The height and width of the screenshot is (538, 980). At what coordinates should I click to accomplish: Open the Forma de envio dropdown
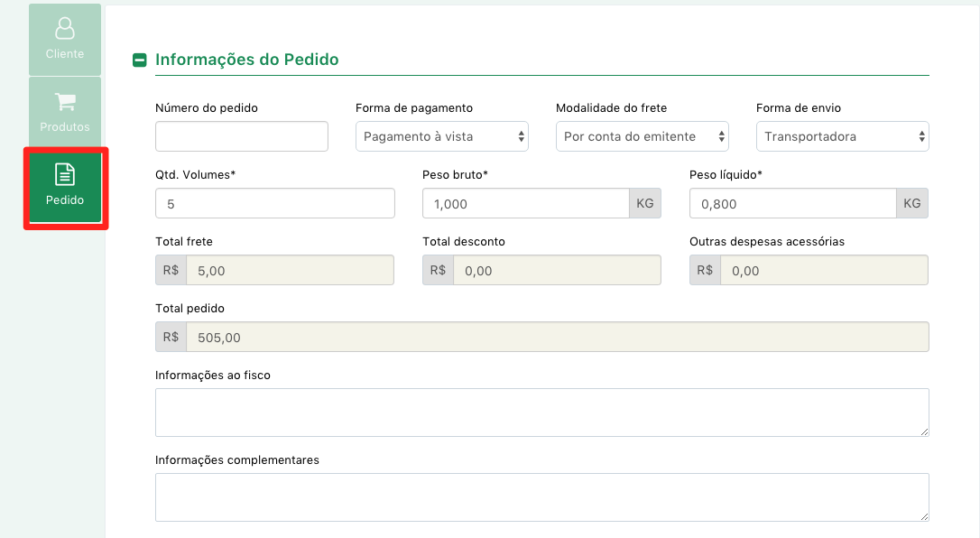[x=843, y=136]
